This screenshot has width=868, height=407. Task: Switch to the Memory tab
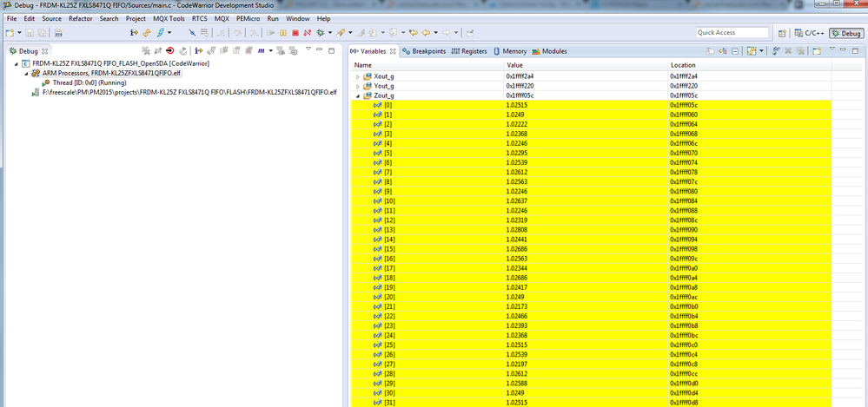(510, 51)
